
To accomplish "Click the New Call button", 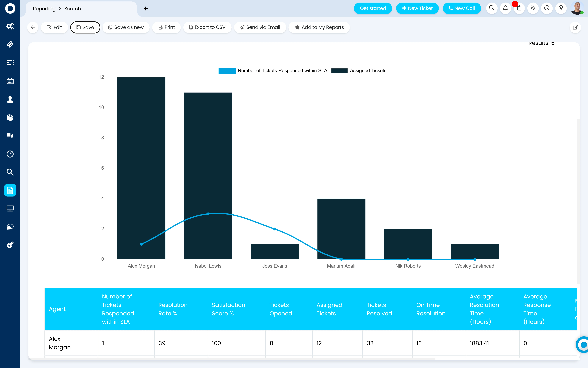I will coord(462,8).
